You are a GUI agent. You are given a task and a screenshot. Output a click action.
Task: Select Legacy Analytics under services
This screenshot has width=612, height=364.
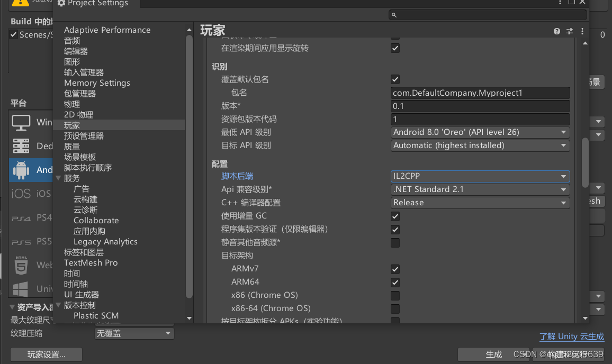(105, 242)
